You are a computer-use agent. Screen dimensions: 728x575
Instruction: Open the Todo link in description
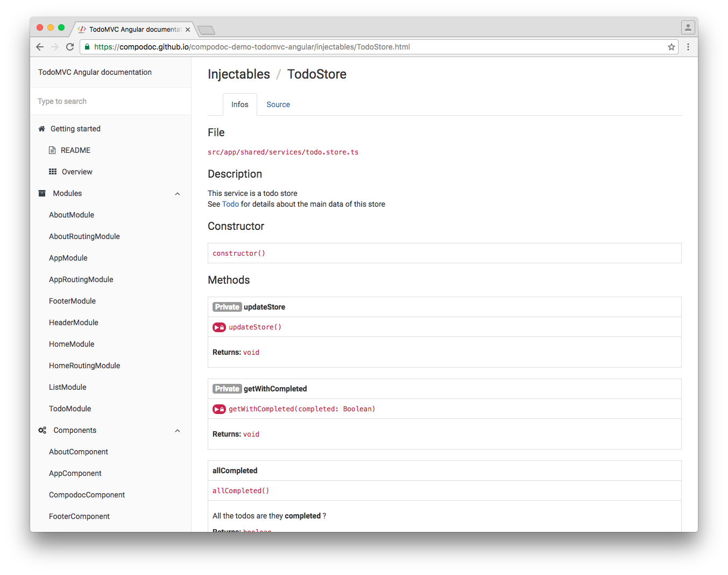[x=230, y=204]
